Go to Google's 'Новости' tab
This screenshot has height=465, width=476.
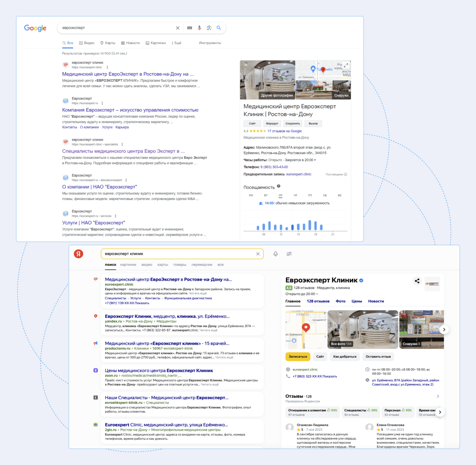pos(130,43)
